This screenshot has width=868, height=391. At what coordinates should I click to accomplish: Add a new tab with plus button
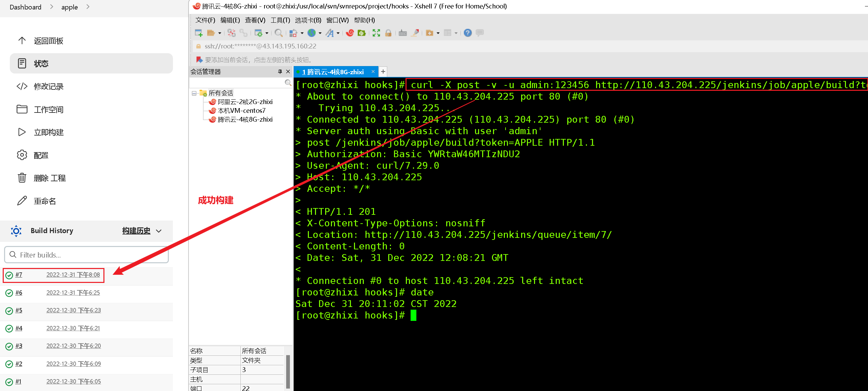coord(383,71)
